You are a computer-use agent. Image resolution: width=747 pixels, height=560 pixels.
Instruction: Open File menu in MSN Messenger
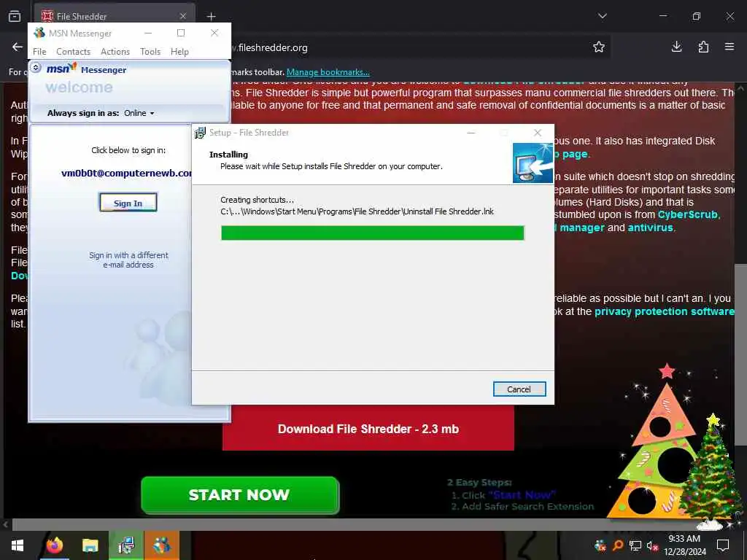pyautogui.click(x=39, y=52)
